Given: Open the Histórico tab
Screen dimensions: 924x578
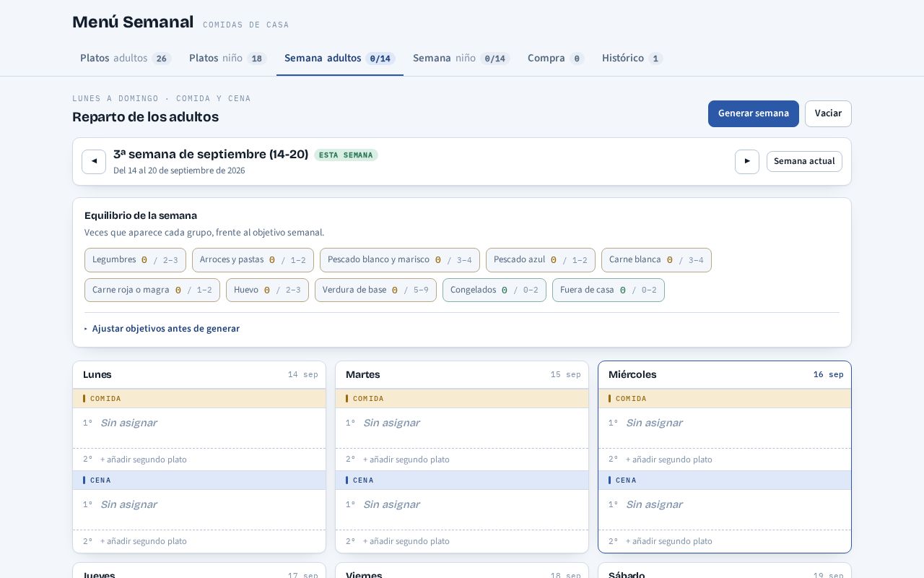Looking at the screenshot, I should pyautogui.click(x=632, y=58).
